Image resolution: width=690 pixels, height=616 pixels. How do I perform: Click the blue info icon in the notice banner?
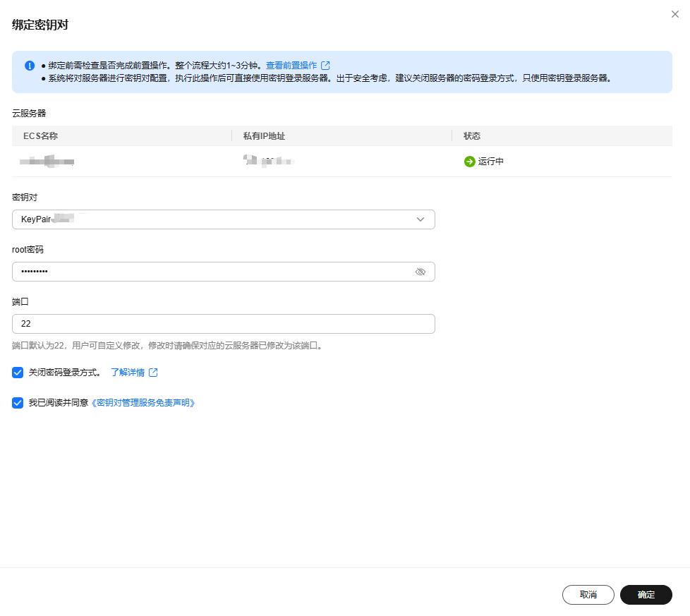[30, 66]
